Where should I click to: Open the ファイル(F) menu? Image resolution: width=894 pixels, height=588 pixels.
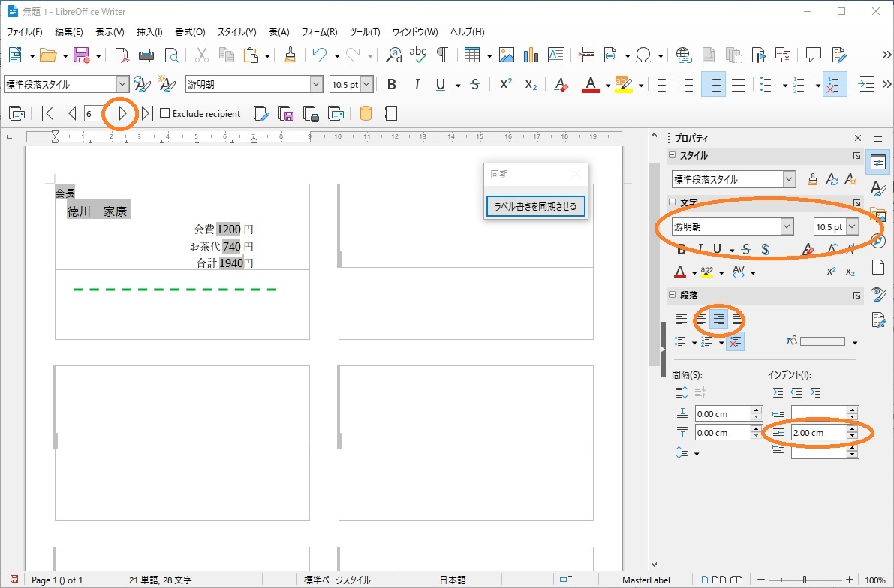tap(24, 32)
